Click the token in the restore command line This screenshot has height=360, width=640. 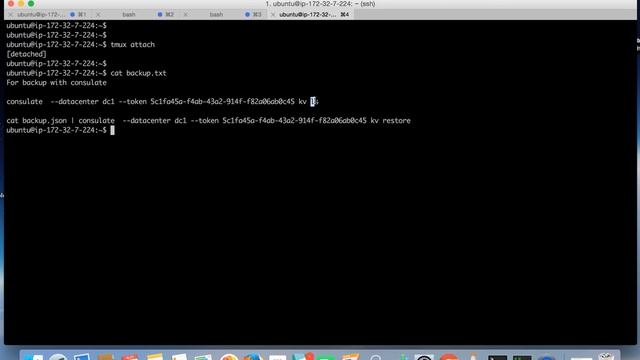click(294, 120)
